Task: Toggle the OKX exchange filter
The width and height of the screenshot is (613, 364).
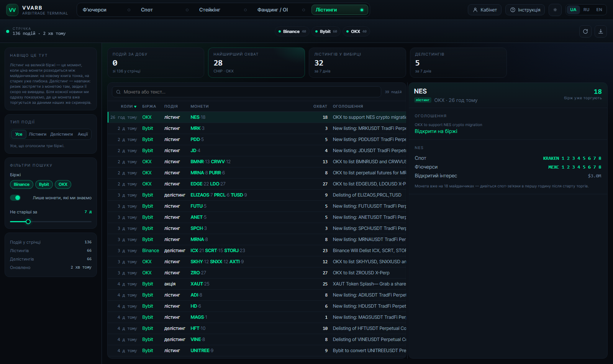Action: click(63, 184)
